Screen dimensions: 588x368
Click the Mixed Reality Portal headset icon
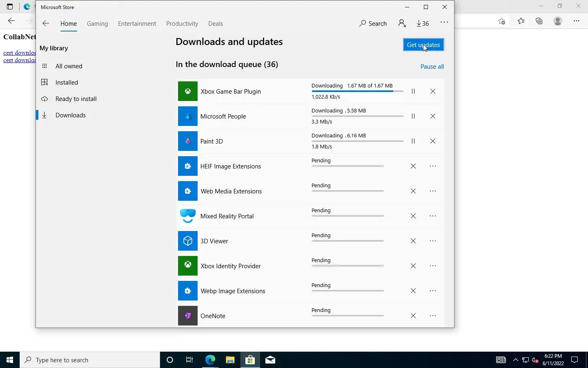[x=188, y=216]
